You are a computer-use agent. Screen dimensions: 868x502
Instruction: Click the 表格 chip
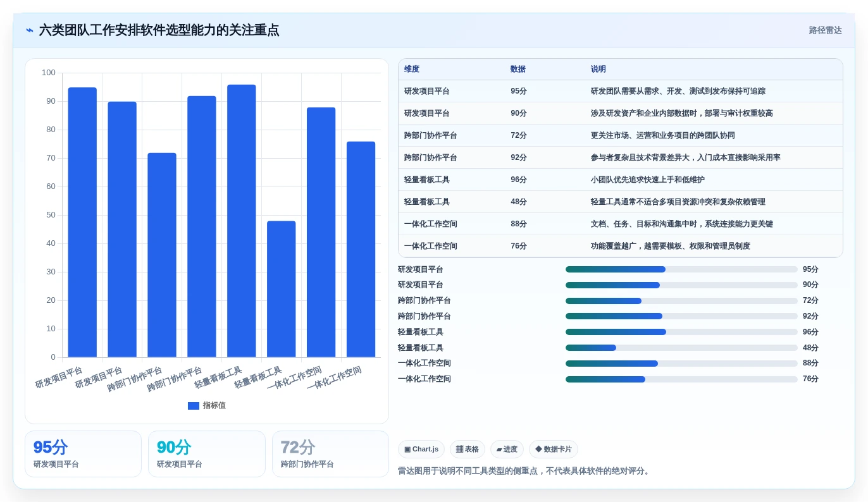(468, 450)
